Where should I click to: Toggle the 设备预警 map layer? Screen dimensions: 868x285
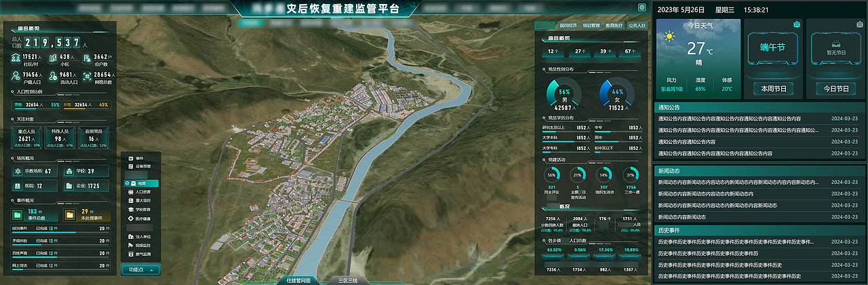click(139, 166)
